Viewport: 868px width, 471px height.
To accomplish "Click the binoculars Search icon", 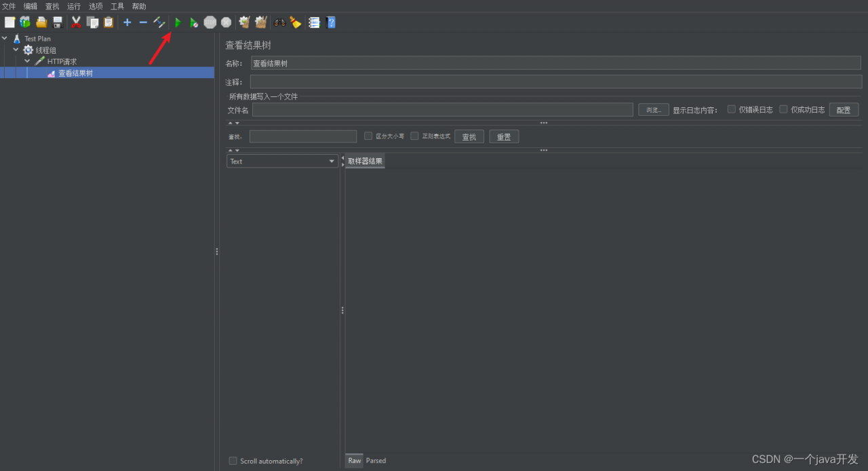I will [279, 22].
